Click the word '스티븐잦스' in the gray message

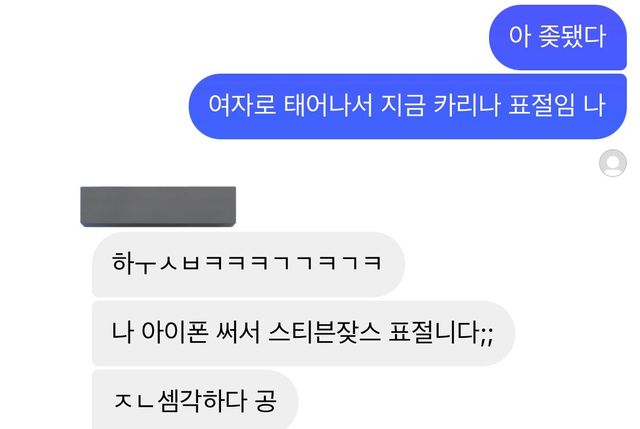(x=324, y=332)
